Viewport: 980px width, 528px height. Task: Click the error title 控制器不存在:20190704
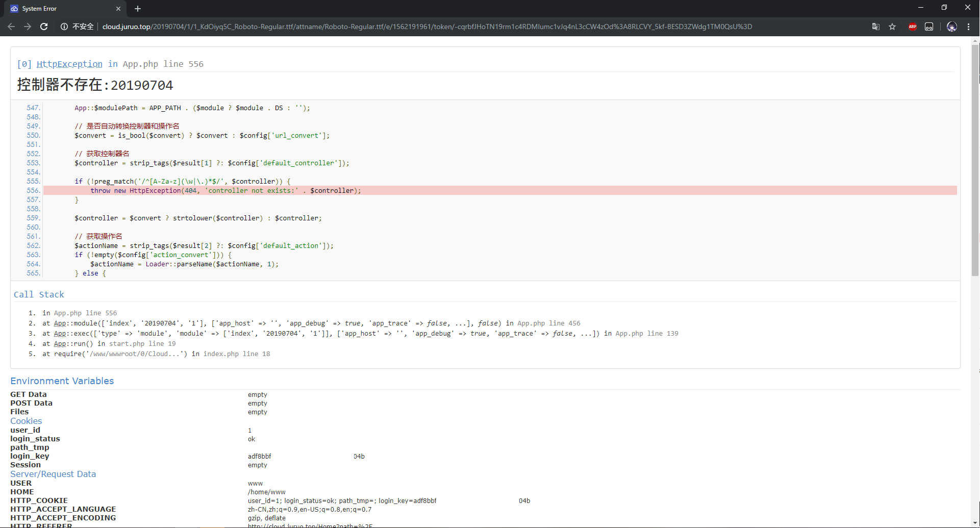pos(95,85)
